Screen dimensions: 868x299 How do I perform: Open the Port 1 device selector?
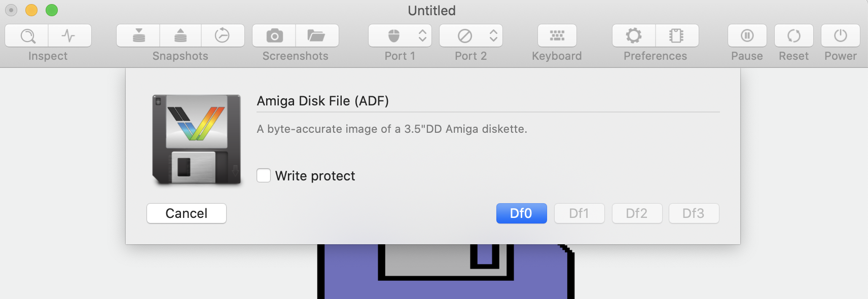coord(400,35)
